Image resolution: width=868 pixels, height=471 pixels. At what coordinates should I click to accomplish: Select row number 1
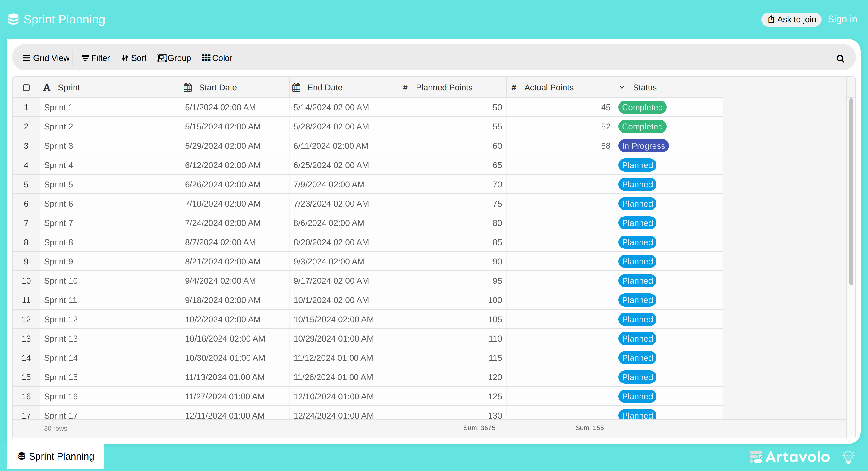click(x=26, y=108)
